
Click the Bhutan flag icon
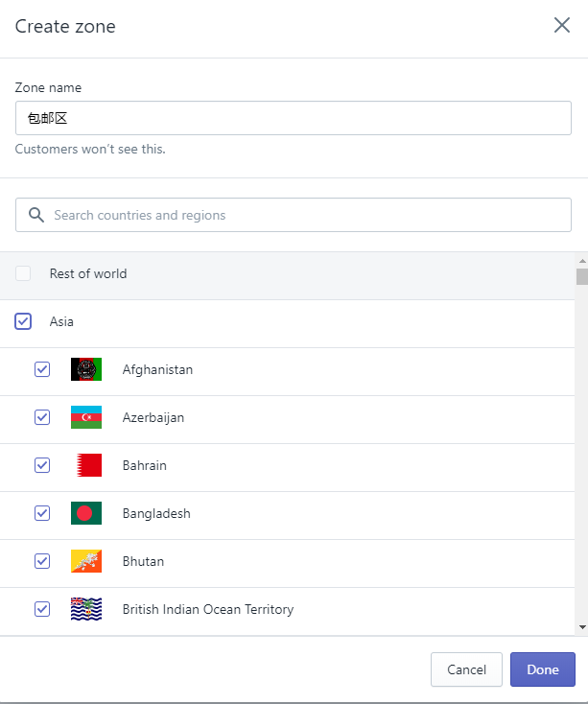[86, 561]
